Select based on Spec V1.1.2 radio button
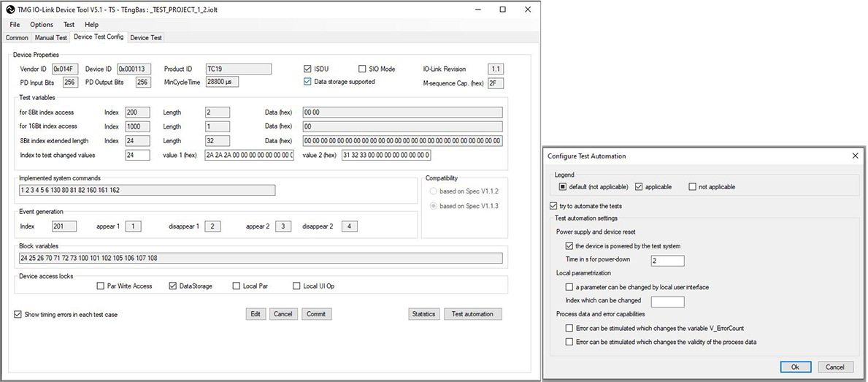Viewport: 868px width, 382px height. (x=434, y=191)
